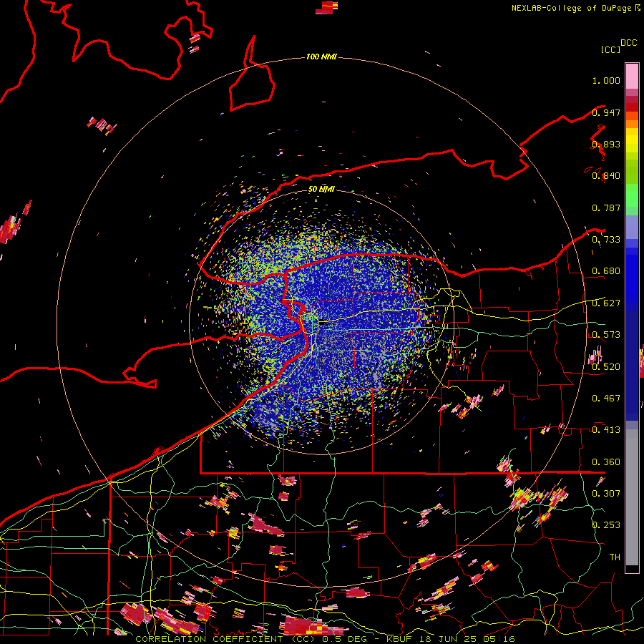Click the 0.787 scale value
This screenshot has height=644, width=644.
click(x=606, y=208)
